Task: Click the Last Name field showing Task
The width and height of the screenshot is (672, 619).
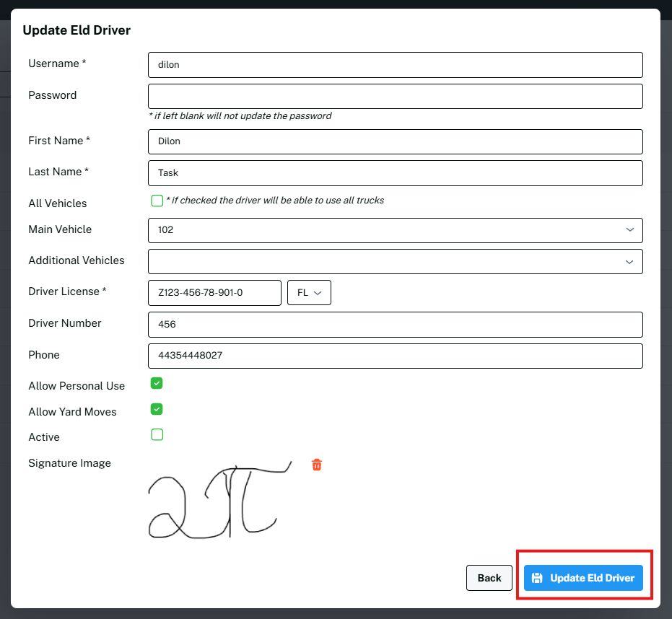Action: click(395, 173)
